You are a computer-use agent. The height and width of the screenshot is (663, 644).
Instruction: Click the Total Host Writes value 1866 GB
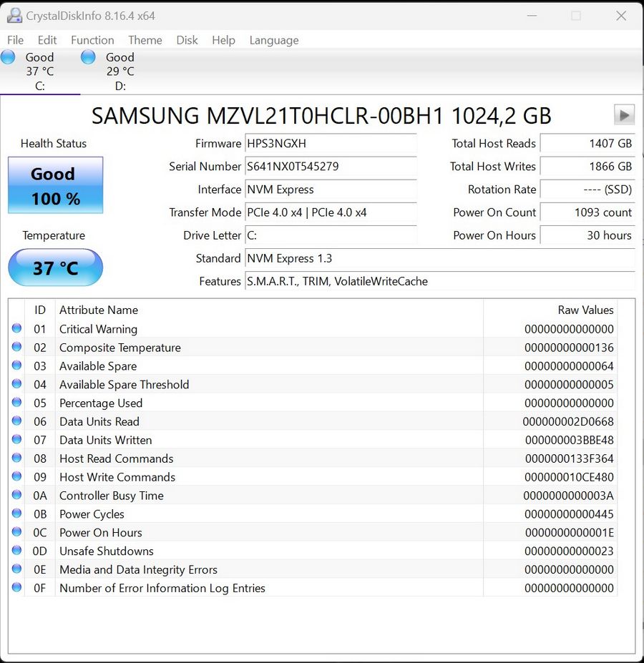[x=587, y=166]
